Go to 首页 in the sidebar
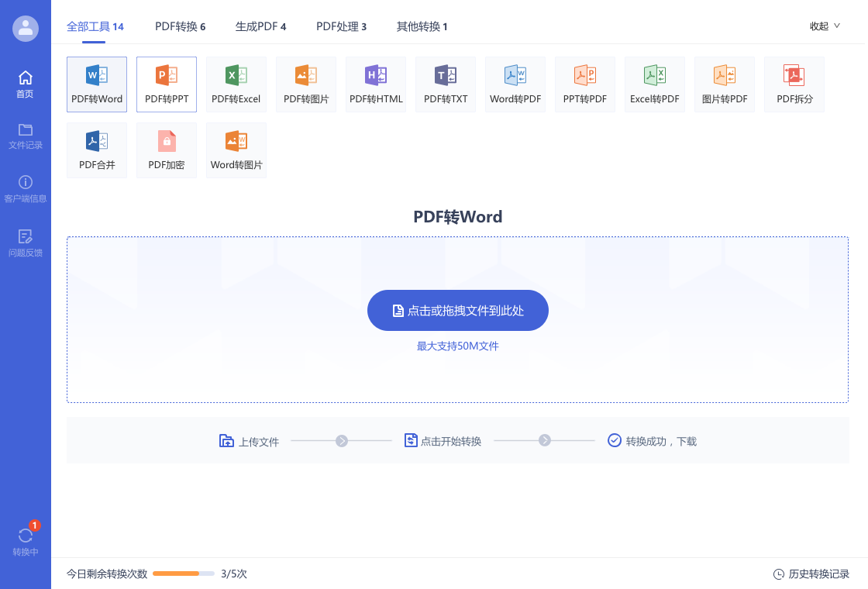This screenshot has height=589, width=868. click(x=26, y=85)
